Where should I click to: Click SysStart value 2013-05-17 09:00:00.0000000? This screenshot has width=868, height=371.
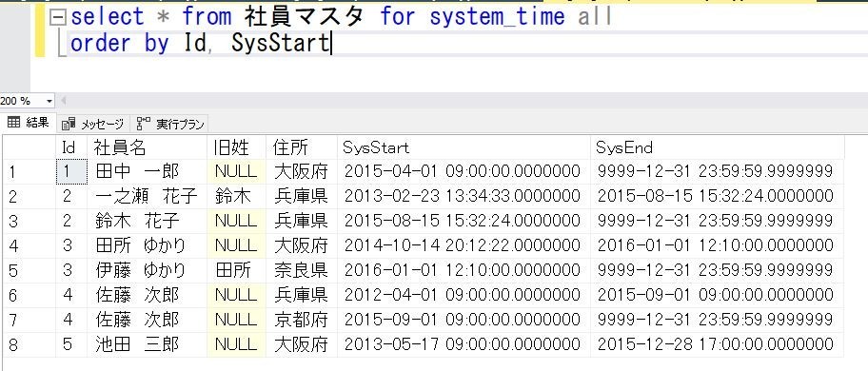coord(464,344)
